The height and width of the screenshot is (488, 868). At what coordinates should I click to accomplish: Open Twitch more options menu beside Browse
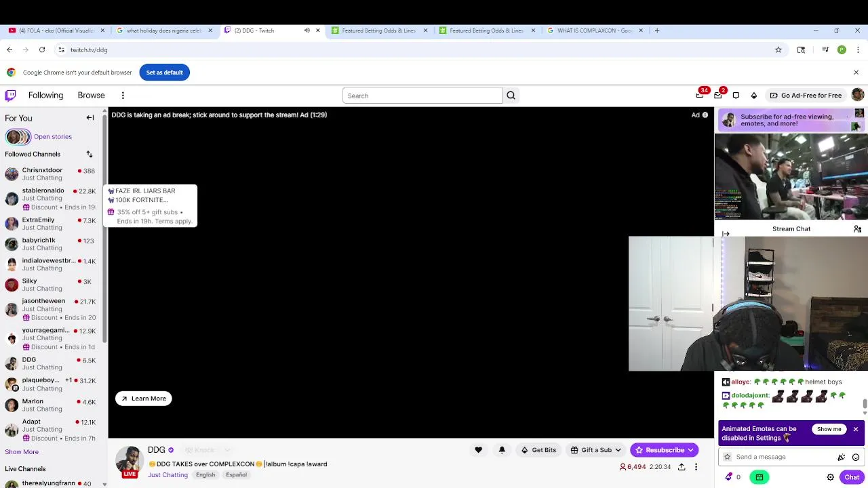[x=123, y=96]
